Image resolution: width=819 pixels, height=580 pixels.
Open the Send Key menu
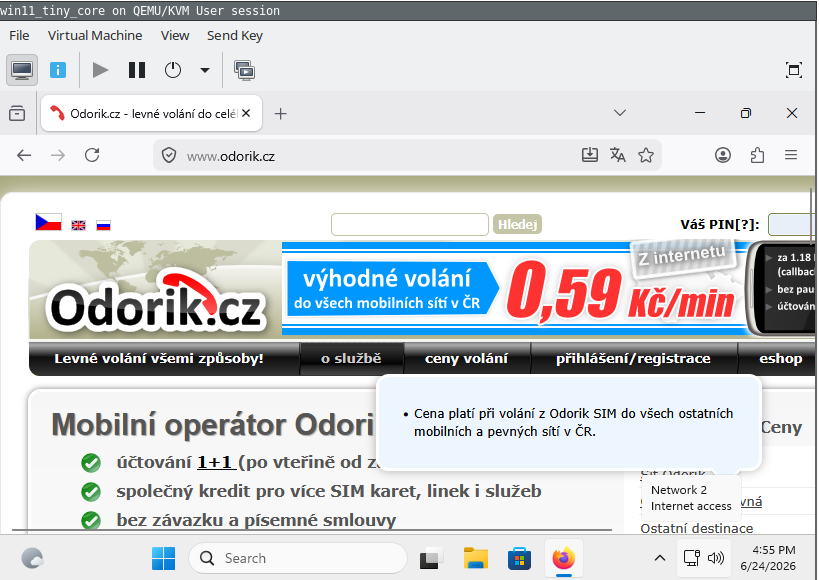click(x=235, y=36)
